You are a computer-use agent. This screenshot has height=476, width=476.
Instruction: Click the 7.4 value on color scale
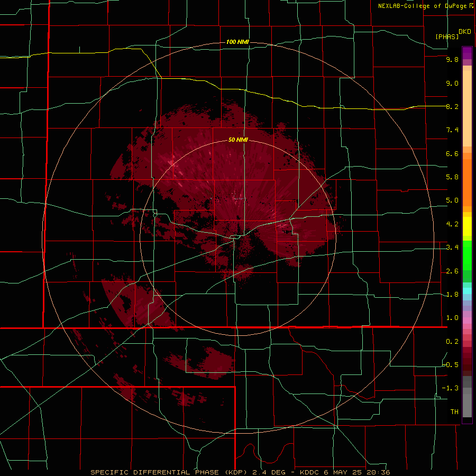tap(452, 130)
